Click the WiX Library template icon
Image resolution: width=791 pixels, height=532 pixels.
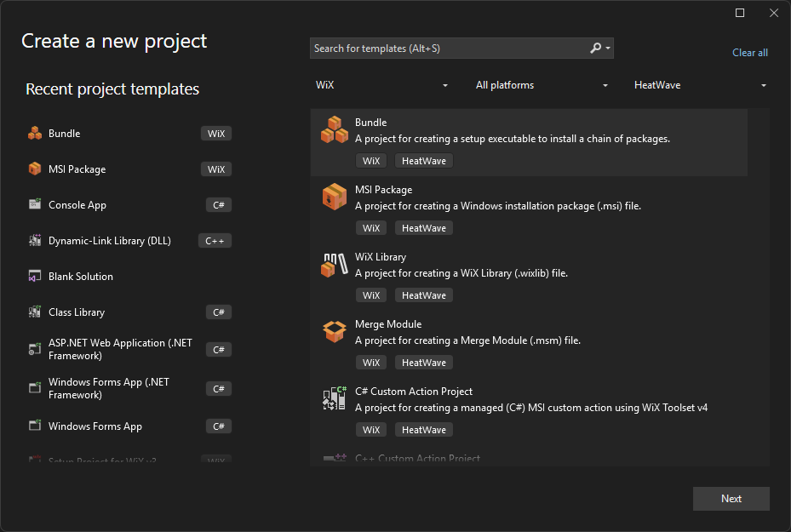[334, 264]
